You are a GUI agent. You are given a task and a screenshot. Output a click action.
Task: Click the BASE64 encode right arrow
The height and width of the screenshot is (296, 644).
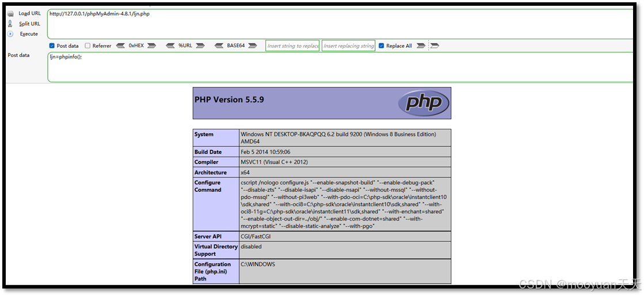[253, 45]
